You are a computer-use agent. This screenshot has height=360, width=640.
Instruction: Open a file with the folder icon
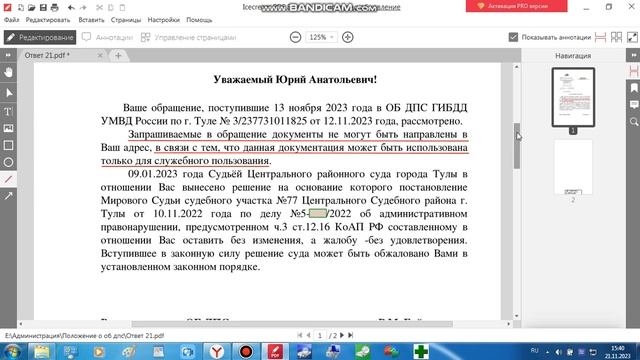[31, 7]
